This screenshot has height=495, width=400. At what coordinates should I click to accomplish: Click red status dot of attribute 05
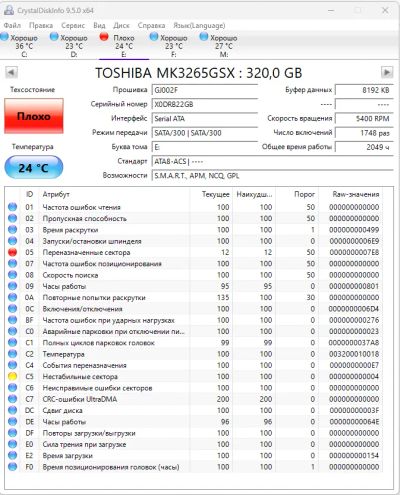coord(12,252)
